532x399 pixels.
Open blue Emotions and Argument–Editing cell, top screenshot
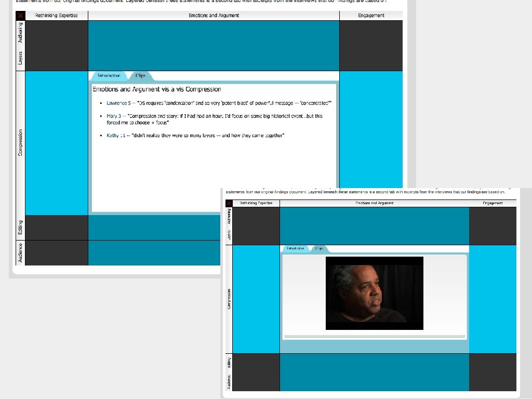click(154, 228)
